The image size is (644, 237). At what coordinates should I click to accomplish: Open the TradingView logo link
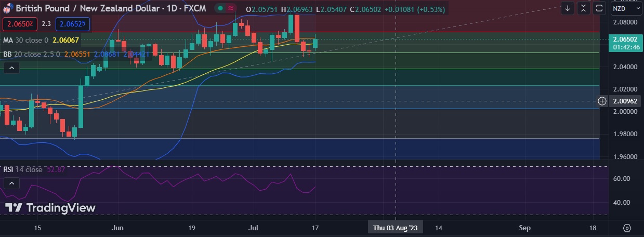tap(50, 208)
